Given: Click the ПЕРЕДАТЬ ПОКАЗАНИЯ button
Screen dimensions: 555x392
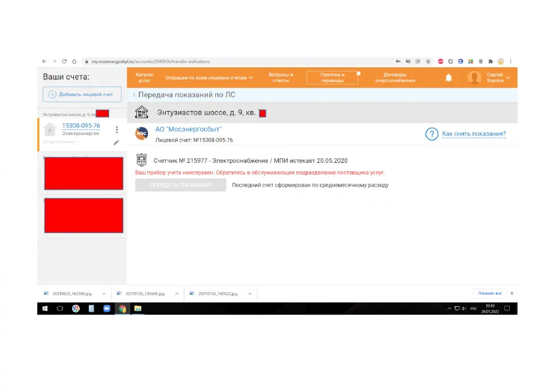Looking at the screenshot, I should click(181, 185).
